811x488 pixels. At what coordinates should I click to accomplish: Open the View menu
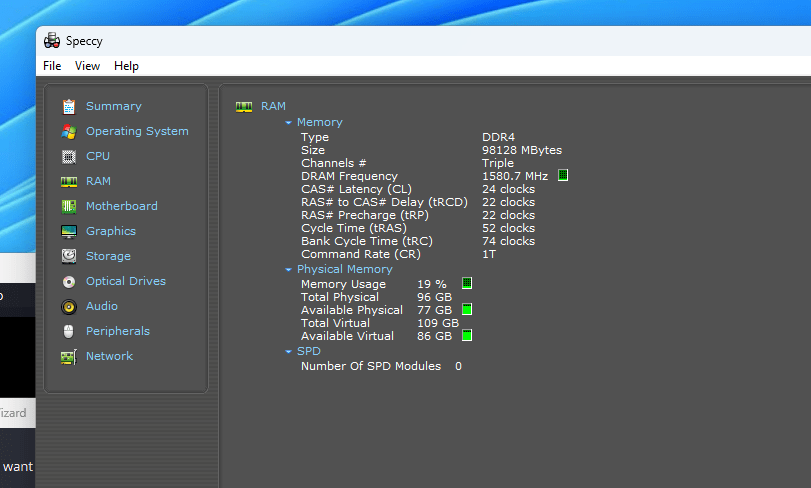[87, 66]
